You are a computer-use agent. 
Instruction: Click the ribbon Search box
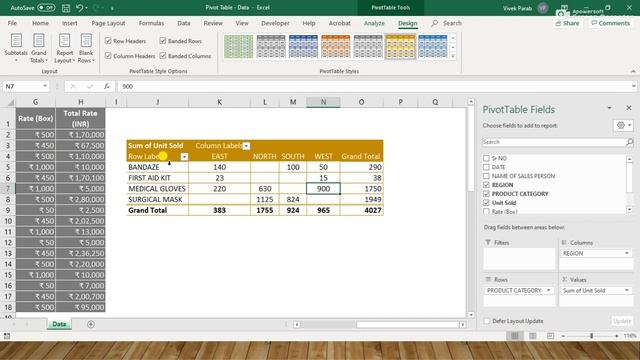tap(447, 23)
